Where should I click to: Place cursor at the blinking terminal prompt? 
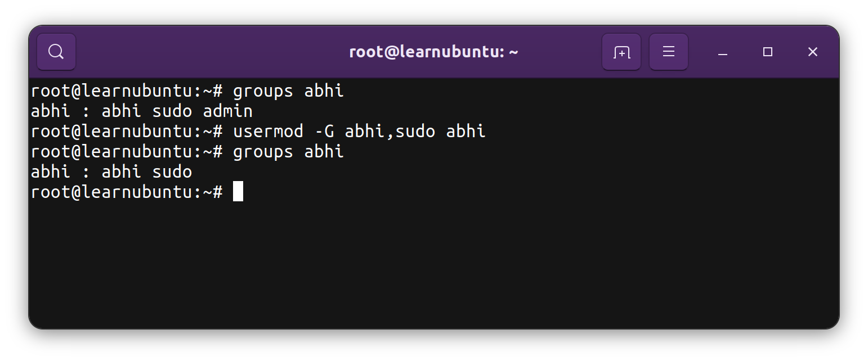point(238,192)
